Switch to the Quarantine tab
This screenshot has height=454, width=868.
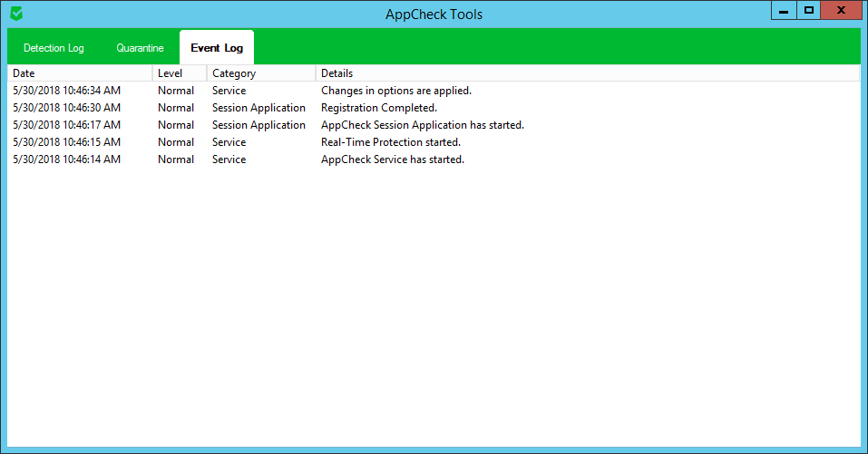click(x=140, y=48)
